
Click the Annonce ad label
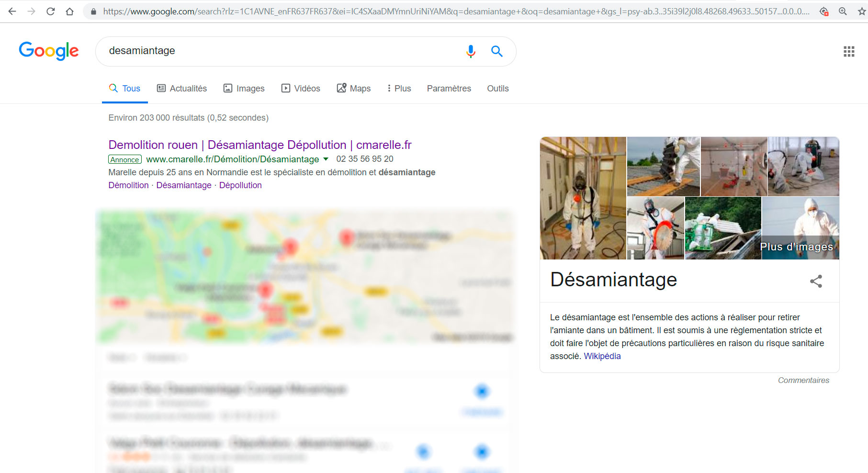125,159
